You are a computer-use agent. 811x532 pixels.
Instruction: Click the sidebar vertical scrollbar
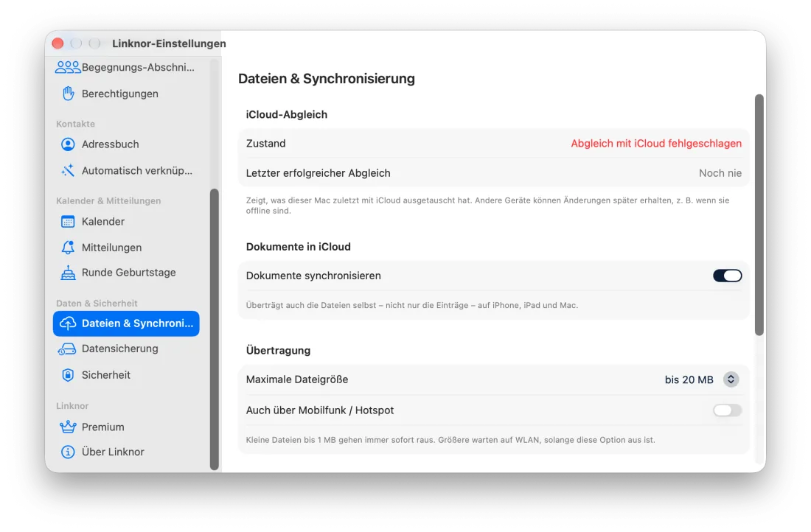click(x=214, y=329)
